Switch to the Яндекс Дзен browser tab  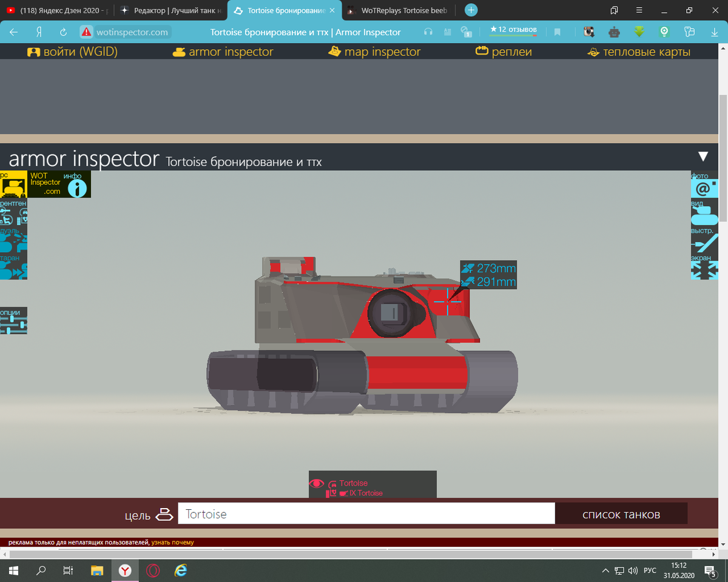[57, 10]
